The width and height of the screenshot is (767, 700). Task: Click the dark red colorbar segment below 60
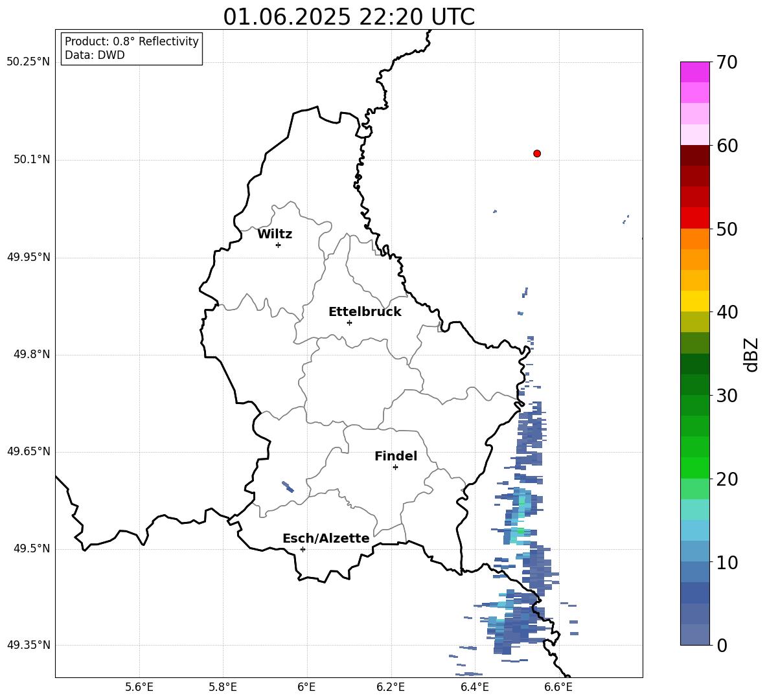[x=694, y=155]
